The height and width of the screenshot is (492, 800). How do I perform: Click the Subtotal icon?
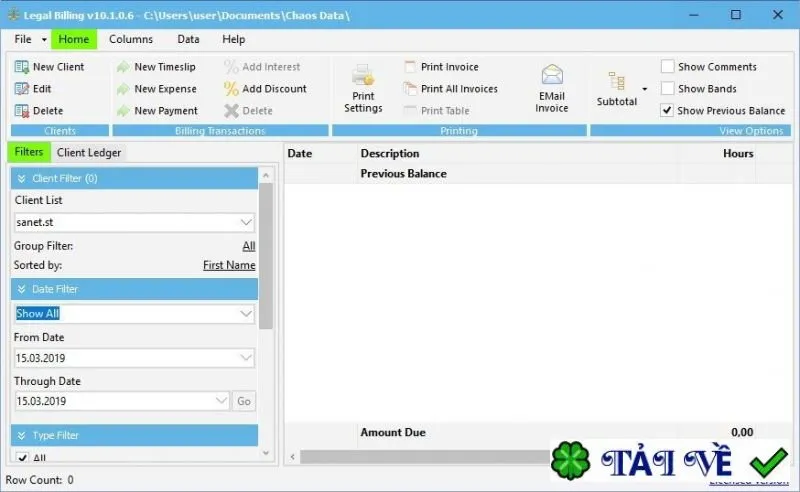pos(616,82)
